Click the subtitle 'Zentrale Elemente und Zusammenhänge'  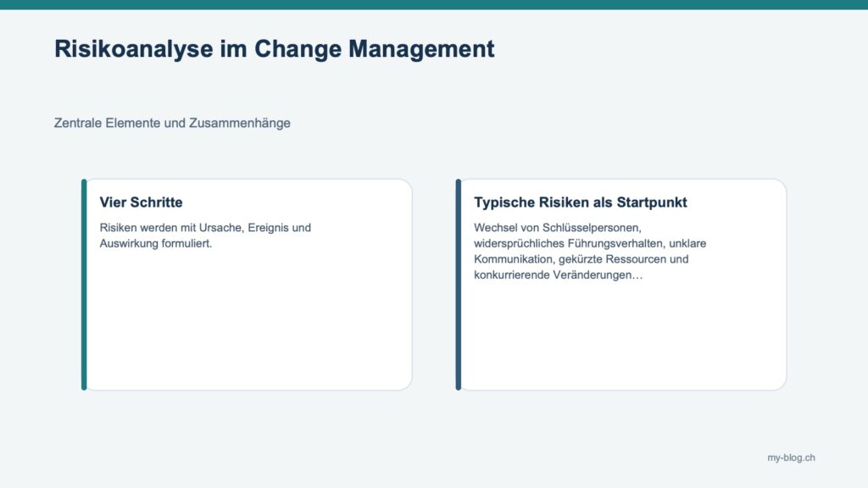point(172,123)
